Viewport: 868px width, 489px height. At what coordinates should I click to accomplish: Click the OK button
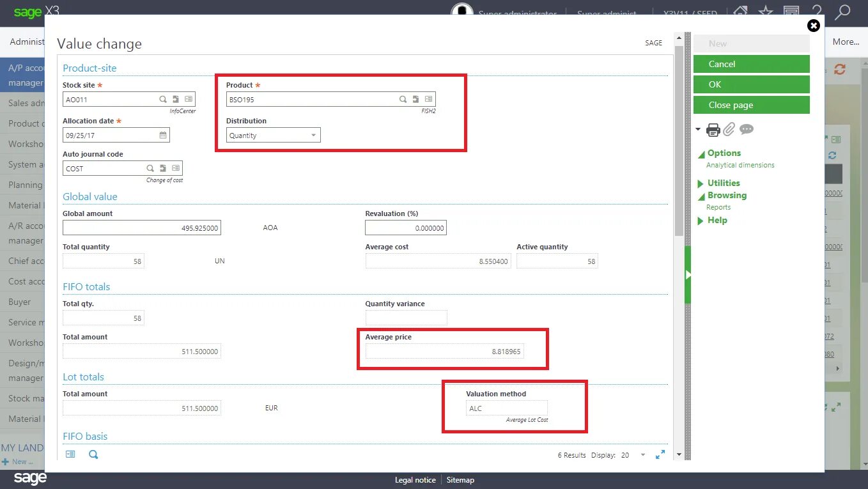click(752, 84)
